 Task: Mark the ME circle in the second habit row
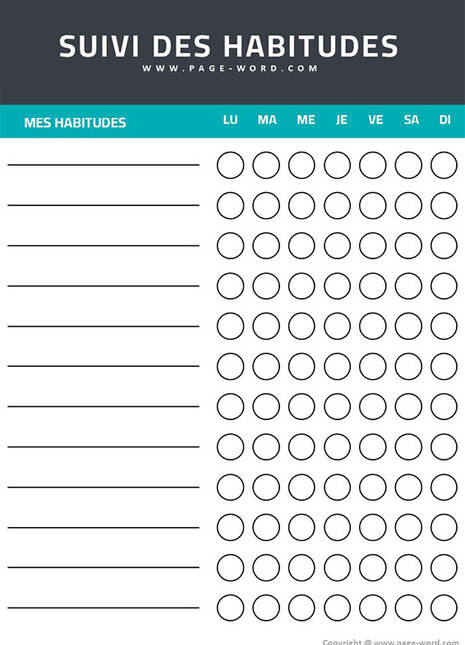click(302, 205)
